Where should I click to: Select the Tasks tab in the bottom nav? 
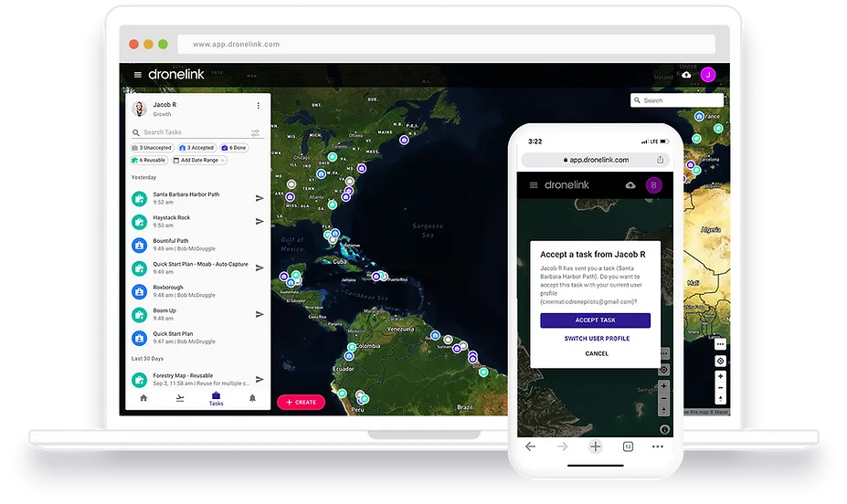click(216, 399)
